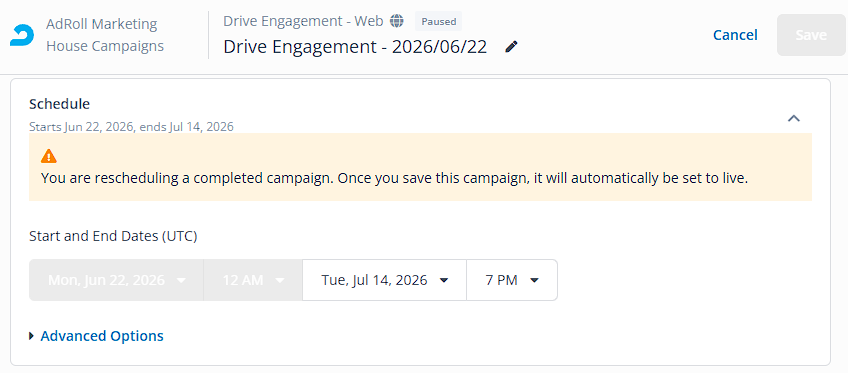Click the Advanced Options disclosure triangle
The image size is (848, 373).
(32, 336)
